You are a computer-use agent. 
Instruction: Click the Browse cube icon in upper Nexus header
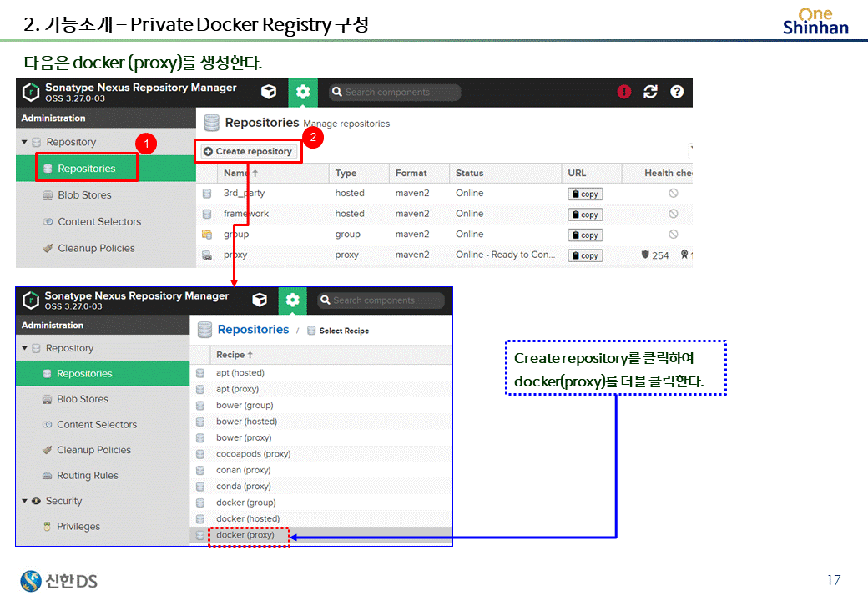point(269,92)
